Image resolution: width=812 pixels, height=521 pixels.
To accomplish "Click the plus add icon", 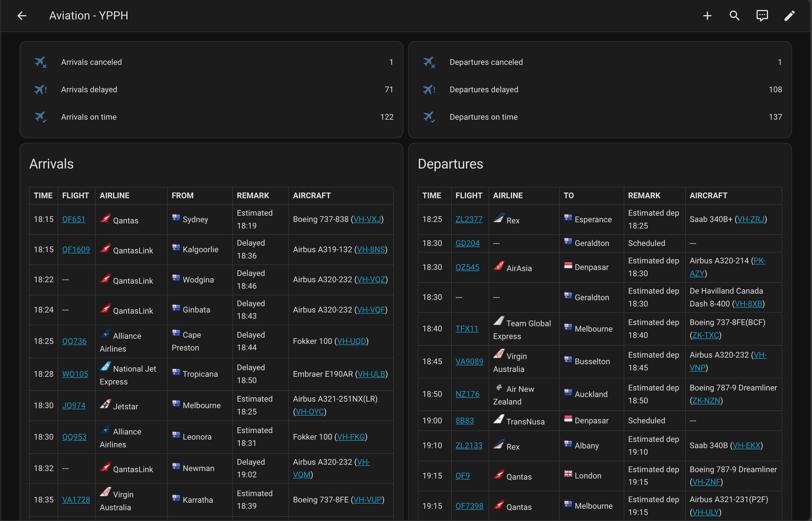I will (707, 16).
